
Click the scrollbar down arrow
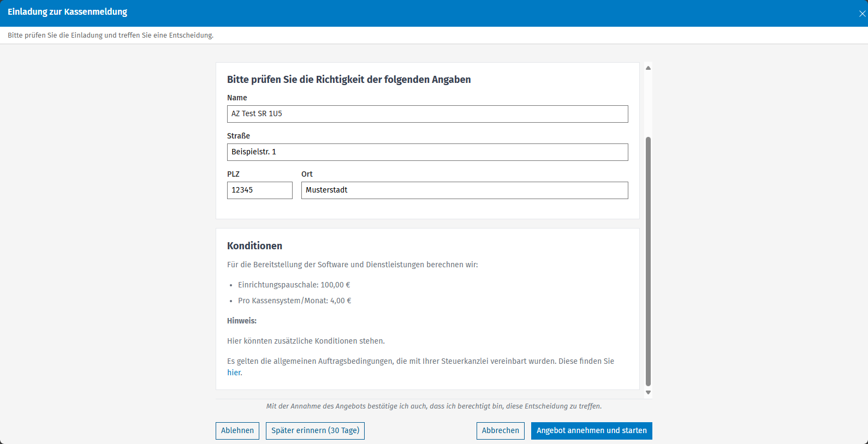pyautogui.click(x=648, y=392)
